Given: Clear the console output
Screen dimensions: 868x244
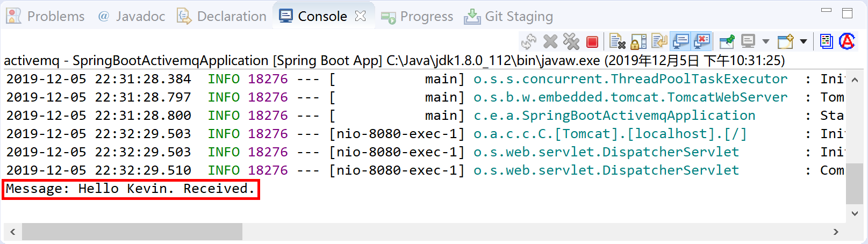Looking at the screenshot, I should [618, 41].
